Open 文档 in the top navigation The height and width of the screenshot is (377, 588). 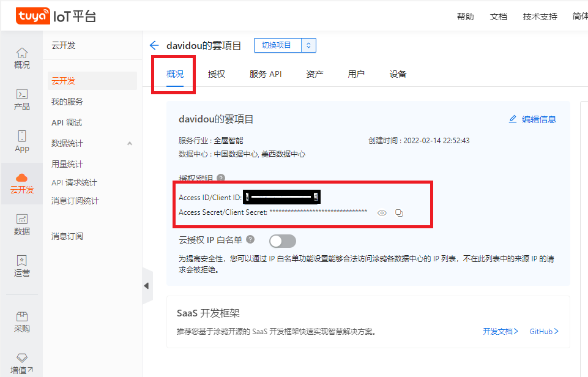(x=498, y=17)
